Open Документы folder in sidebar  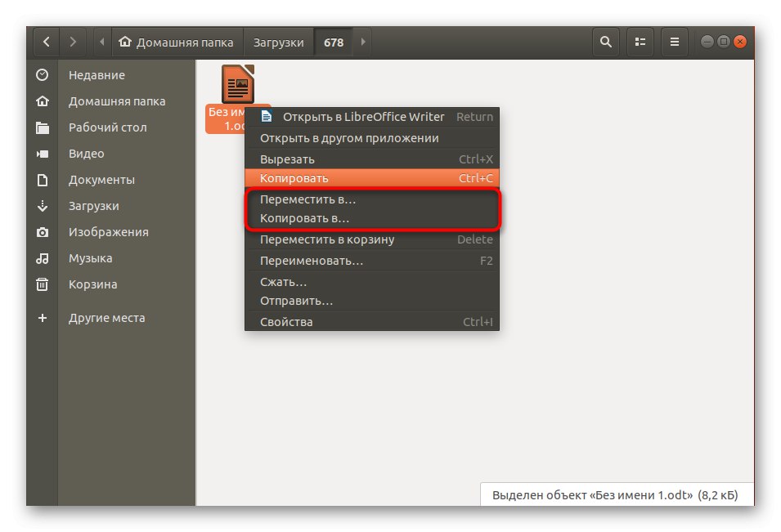click(x=101, y=180)
